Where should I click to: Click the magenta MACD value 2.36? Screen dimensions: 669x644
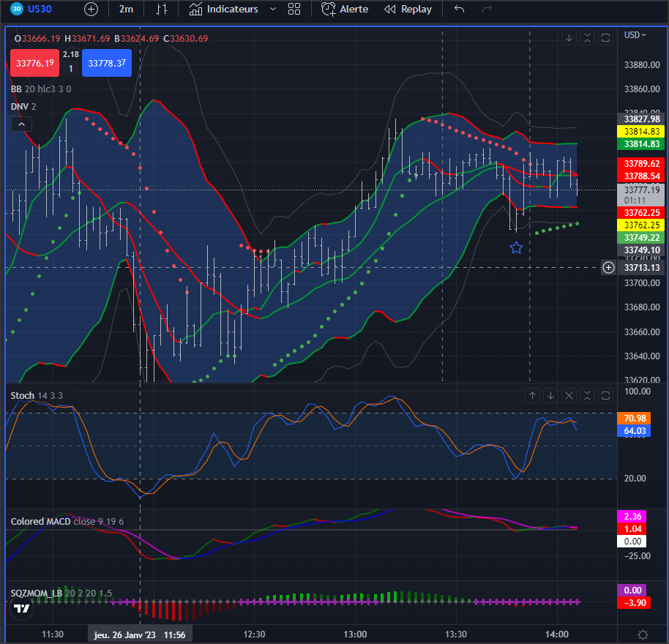632,517
